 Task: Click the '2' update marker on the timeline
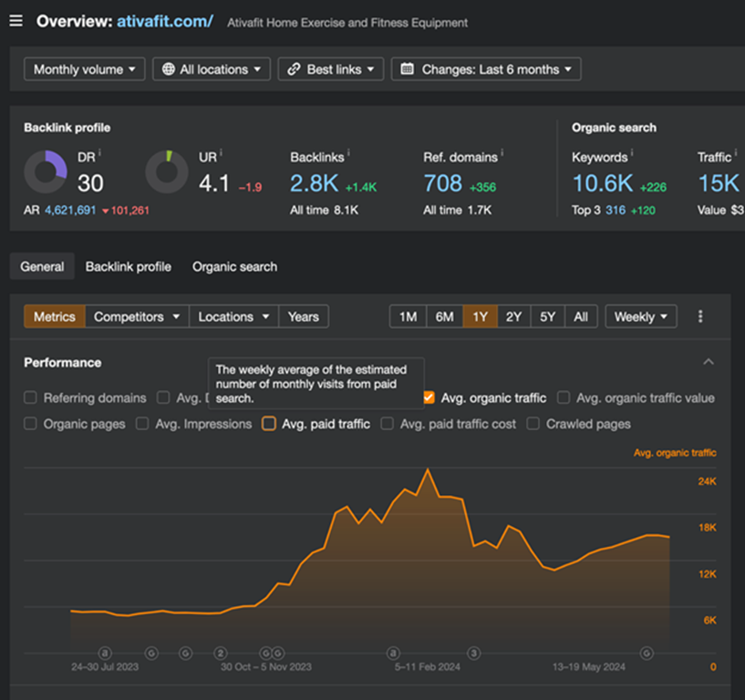click(221, 654)
